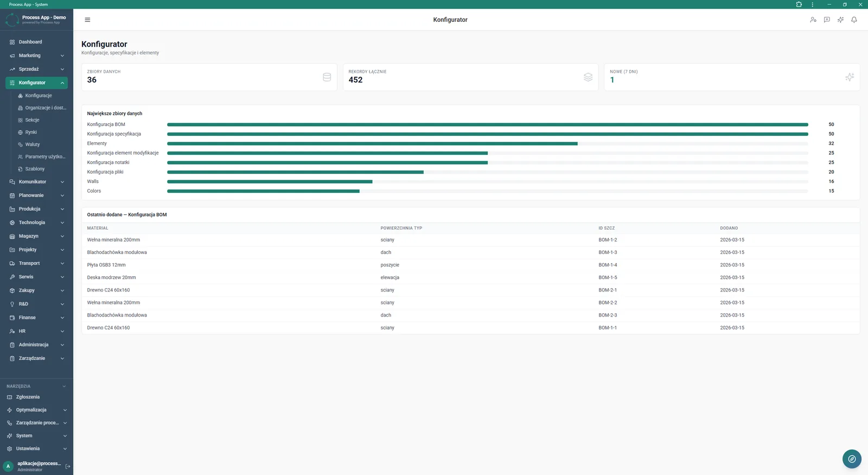Click the Konfiguracja BOM progress bar

pyautogui.click(x=487, y=124)
